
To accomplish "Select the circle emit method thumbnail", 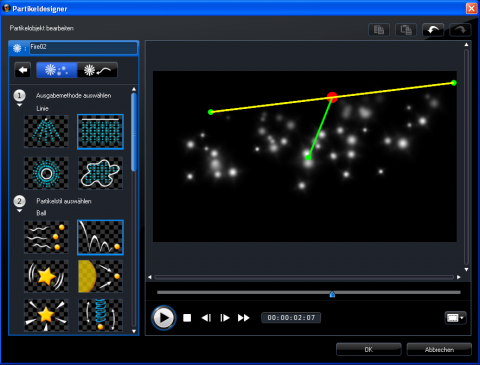I will (x=46, y=173).
